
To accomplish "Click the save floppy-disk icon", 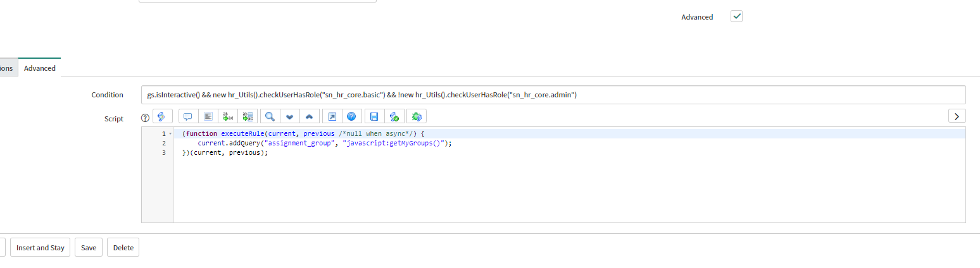I will coord(374,116).
